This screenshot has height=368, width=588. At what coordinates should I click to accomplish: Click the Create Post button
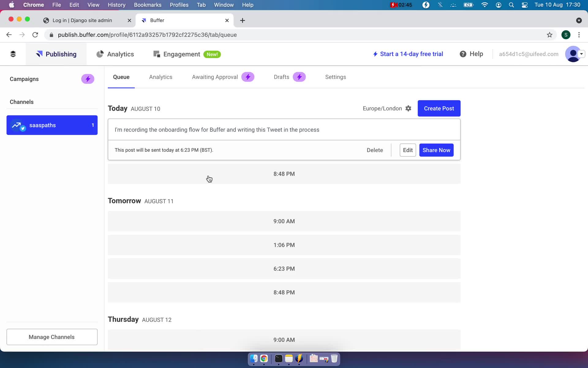click(439, 108)
